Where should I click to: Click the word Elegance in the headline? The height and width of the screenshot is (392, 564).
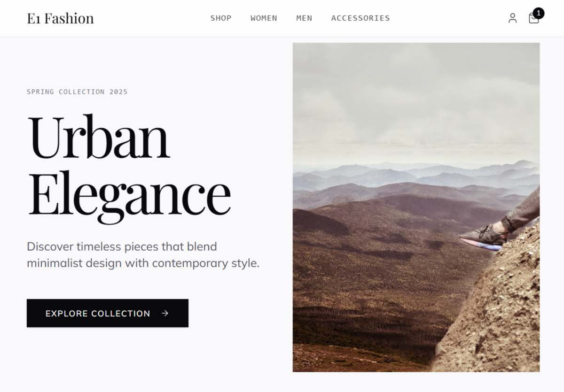pyautogui.click(x=129, y=194)
